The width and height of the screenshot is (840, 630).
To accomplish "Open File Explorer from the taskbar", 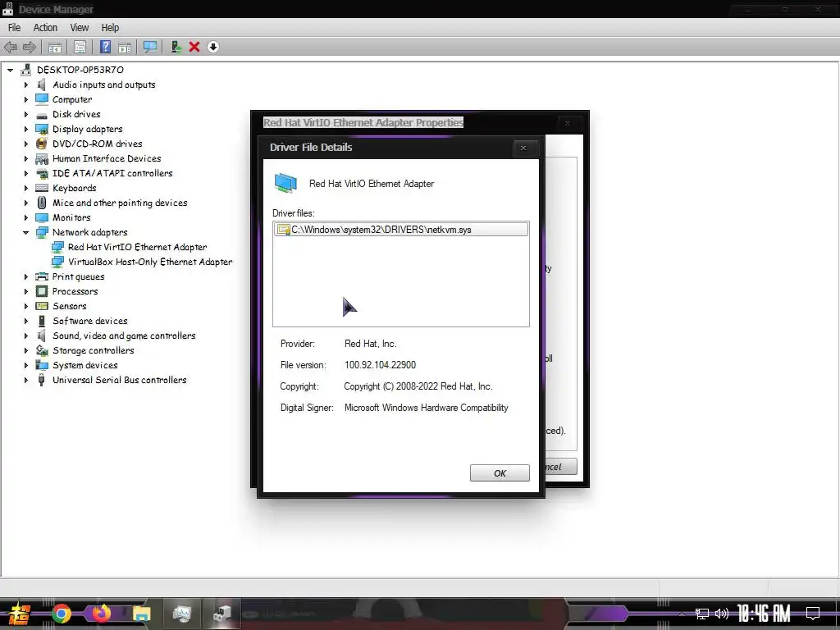I will coord(141,614).
